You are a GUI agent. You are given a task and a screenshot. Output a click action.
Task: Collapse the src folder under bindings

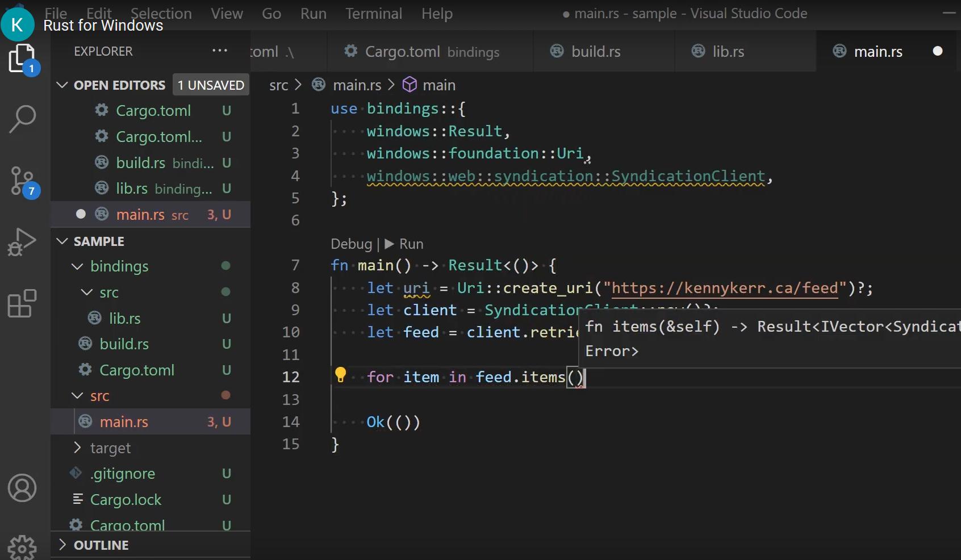[x=87, y=292]
